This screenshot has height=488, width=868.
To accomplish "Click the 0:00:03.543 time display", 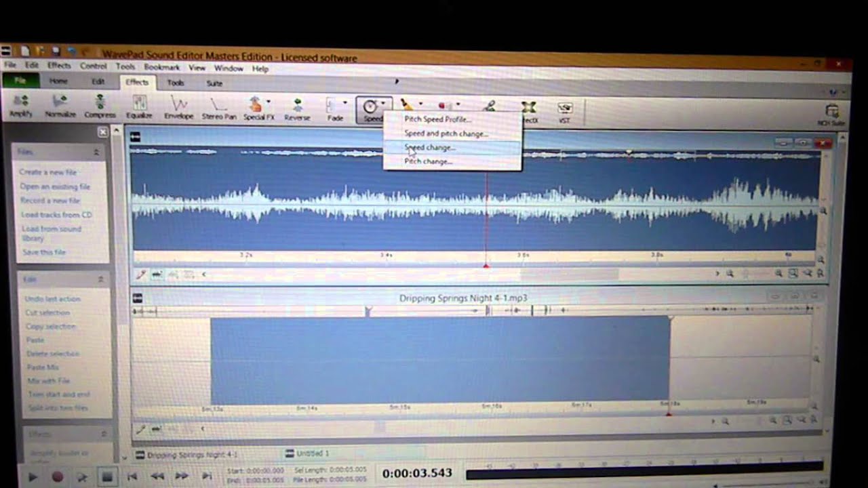I will 417,473.
